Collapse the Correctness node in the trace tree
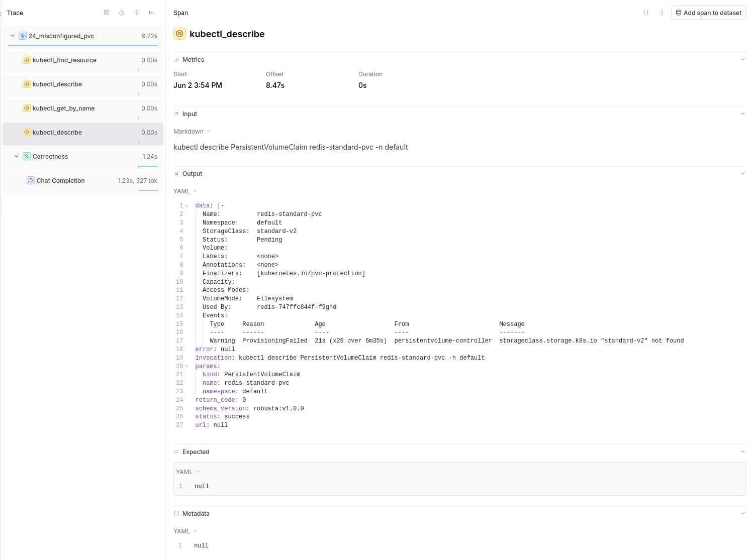753x560 pixels. click(16, 156)
